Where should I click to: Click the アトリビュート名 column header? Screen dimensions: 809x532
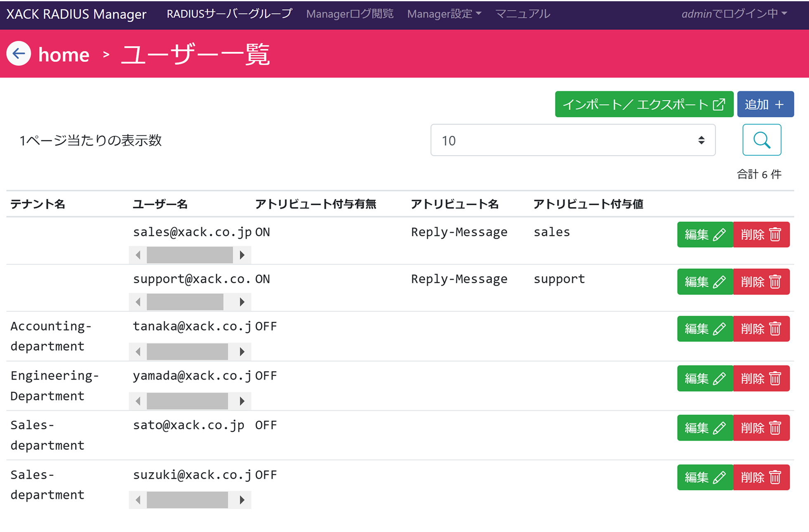click(455, 204)
